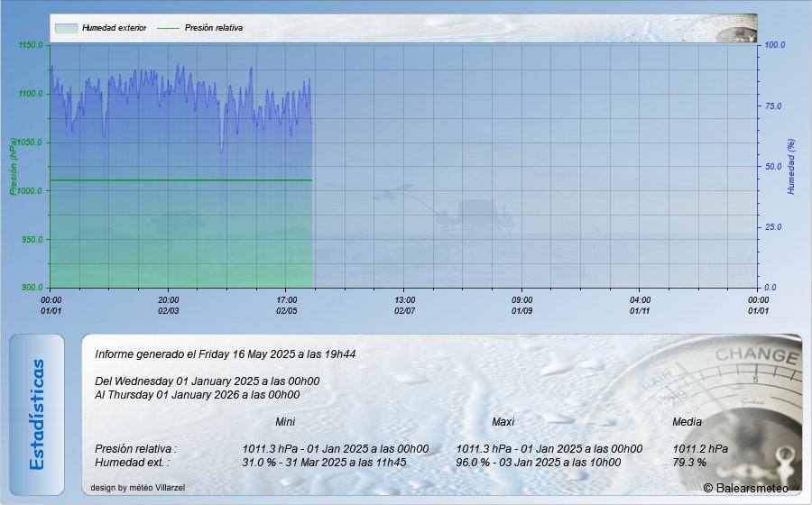
Task: Click the 'design by météo Villarzel' credit
Action: coord(138,487)
